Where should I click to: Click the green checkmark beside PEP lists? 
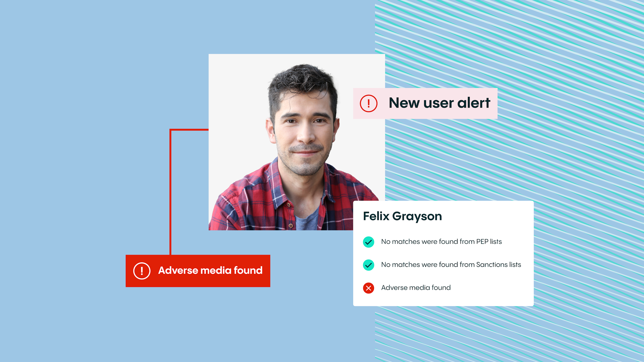point(368,242)
